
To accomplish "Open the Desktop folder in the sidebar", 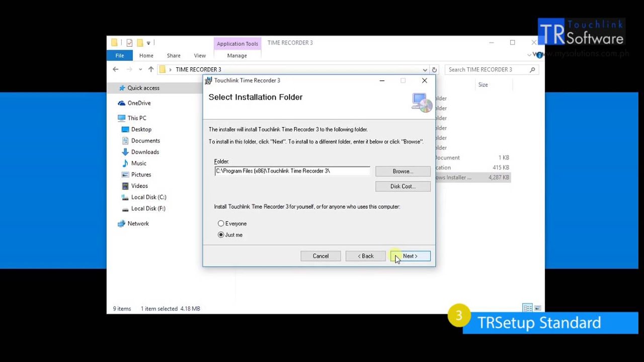I will (141, 129).
